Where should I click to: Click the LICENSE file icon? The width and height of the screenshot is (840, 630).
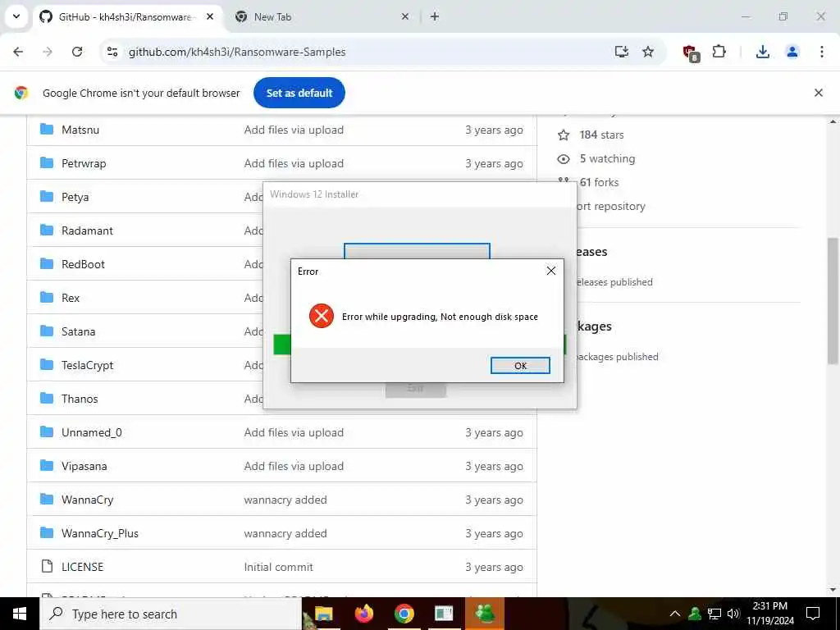click(47, 566)
